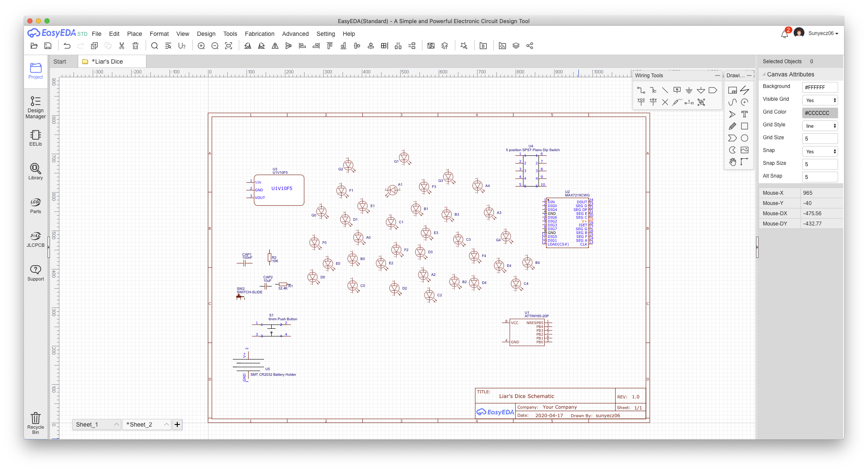The width and height of the screenshot is (868, 471).
Task: Select the Net Label tool
Action: [677, 90]
